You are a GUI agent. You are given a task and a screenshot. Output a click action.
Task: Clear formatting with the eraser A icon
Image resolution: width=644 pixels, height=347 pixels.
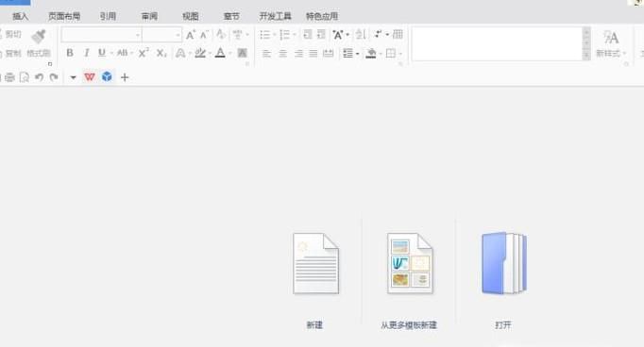click(x=221, y=35)
